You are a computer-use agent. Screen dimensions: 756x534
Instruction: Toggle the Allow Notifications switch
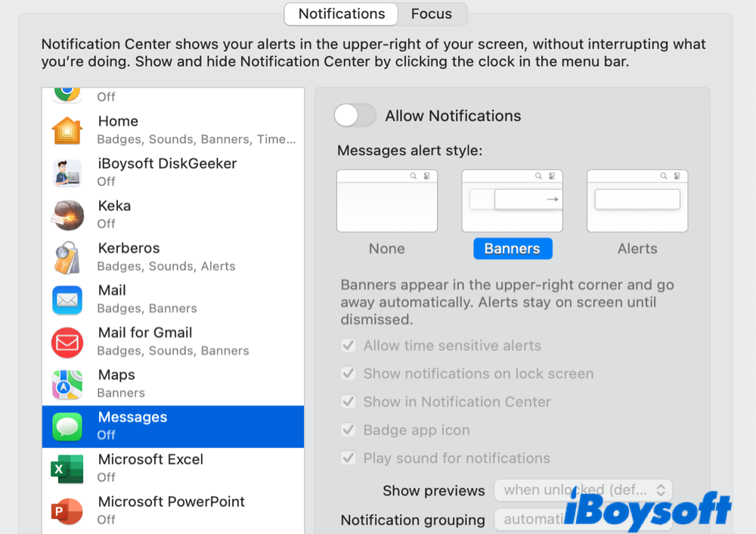355,116
